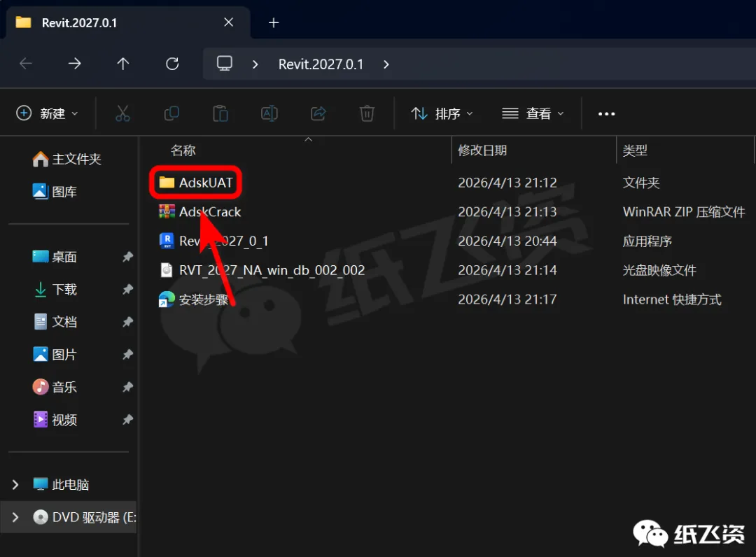Select the AdskUAT folder

click(x=206, y=183)
